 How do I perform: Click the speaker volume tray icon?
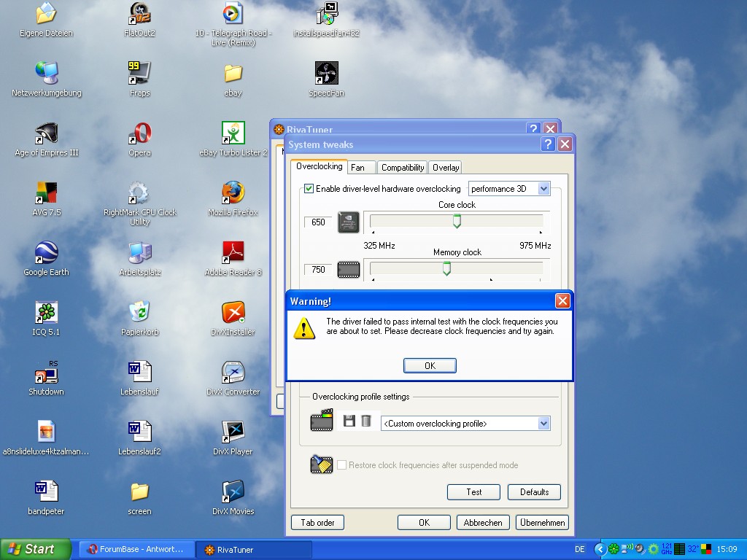[x=640, y=549]
